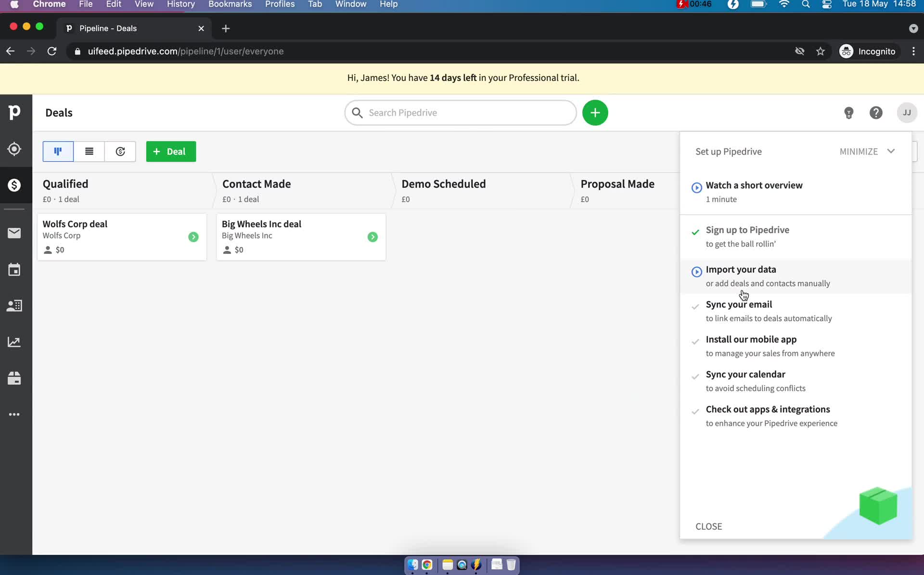Click the green Add Deal button
Viewport: 924px width, 575px height.
[x=170, y=151]
